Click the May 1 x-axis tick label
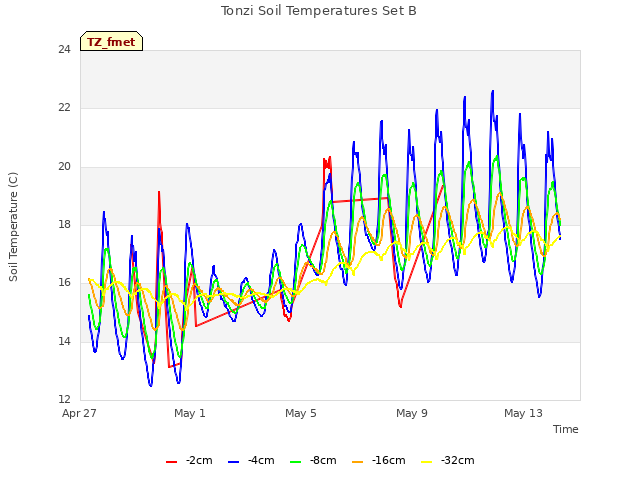This screenshot has height=480, width=640. click(x=190, y=413)
